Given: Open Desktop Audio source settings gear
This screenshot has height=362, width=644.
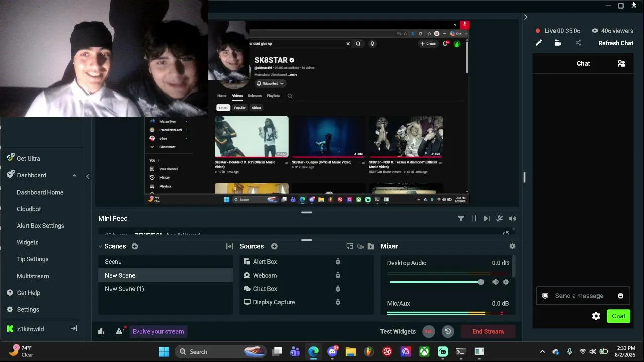Looking at the screenshot, I should [506, 282].
